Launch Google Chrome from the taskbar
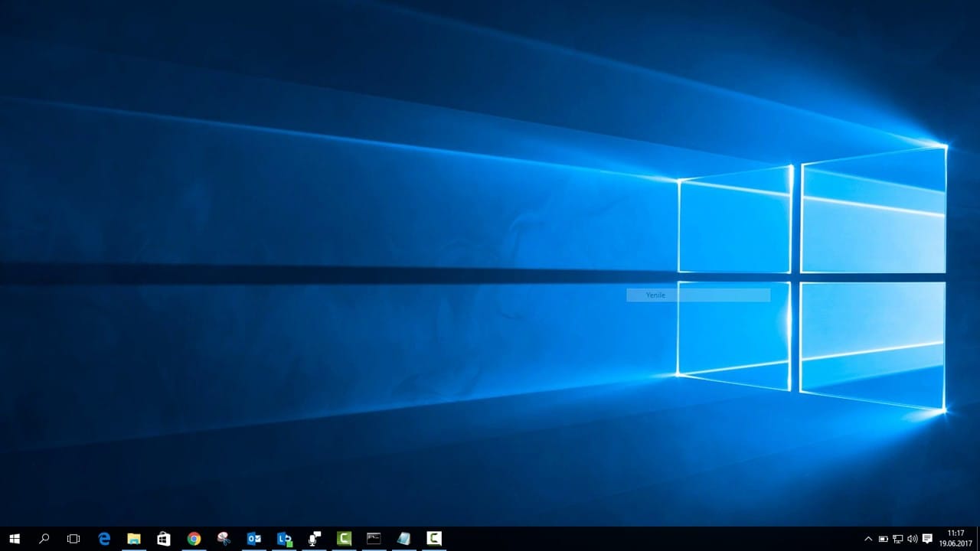980x551 pixels. pos(194,539)
